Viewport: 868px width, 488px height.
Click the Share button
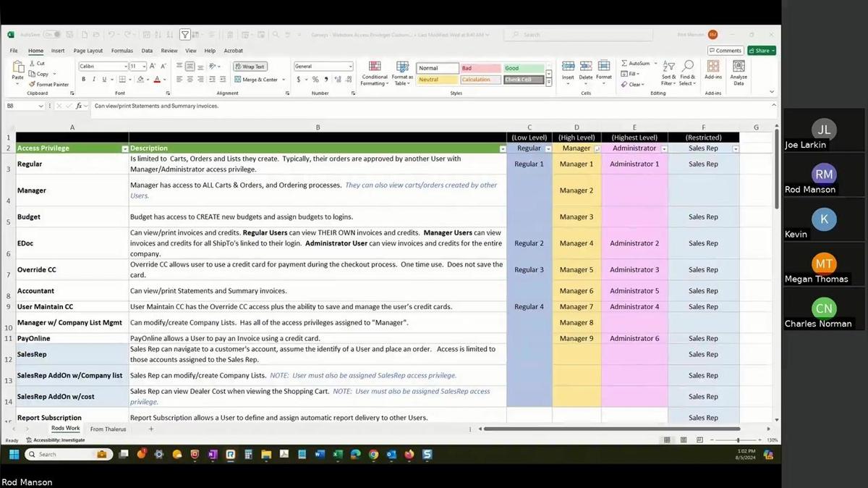coord(762,51)
